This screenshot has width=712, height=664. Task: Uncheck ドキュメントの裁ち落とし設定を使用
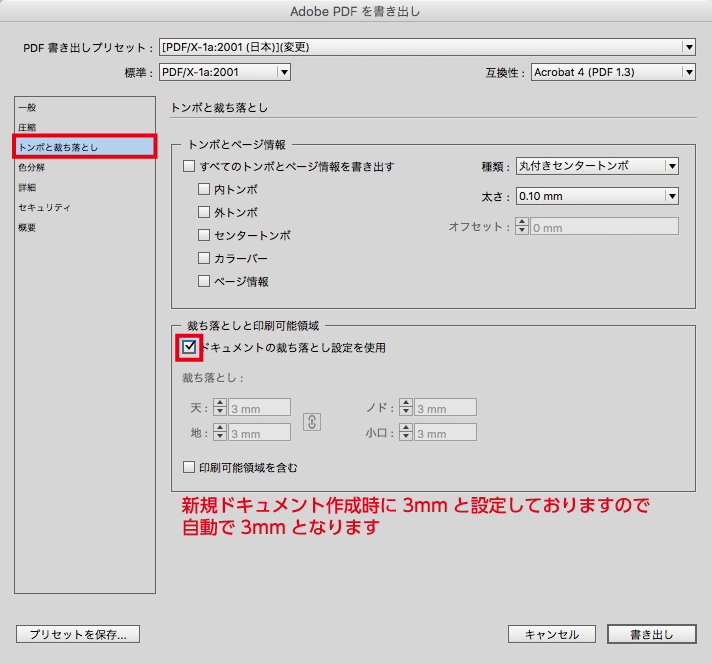pos(189,348)
